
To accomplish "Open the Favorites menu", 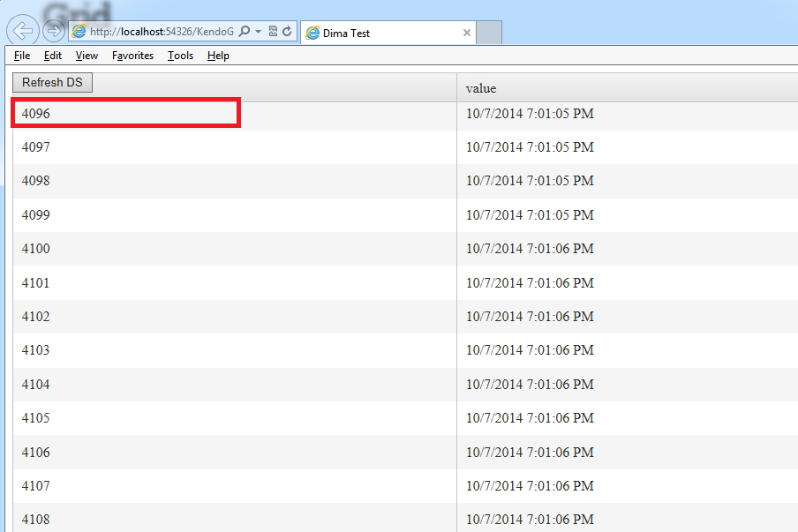I will [132, 56].
